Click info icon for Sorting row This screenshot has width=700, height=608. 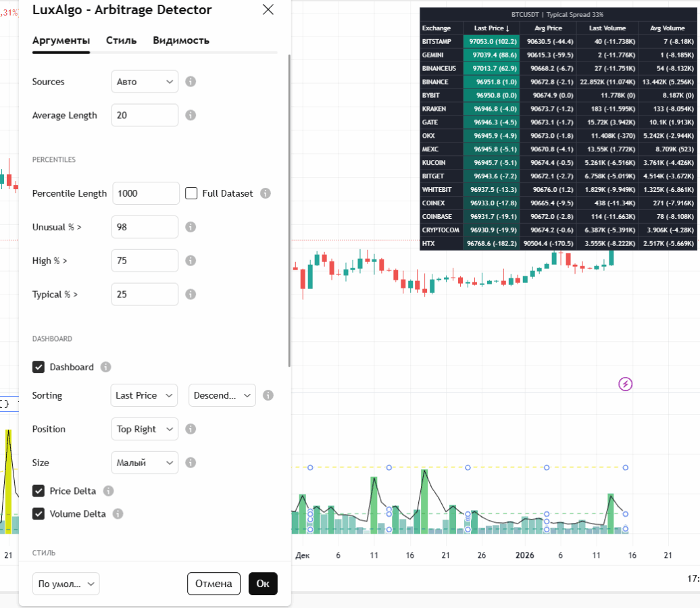(268, 395)
